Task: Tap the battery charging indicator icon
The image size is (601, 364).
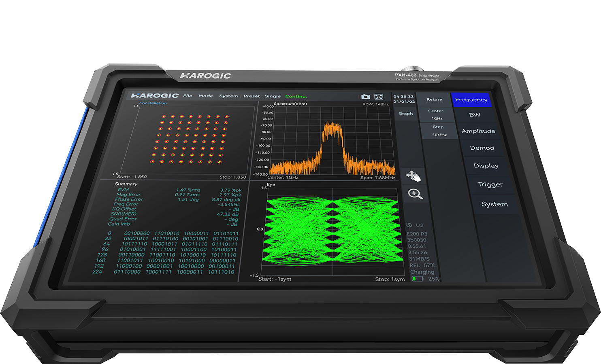Action: 417,279
